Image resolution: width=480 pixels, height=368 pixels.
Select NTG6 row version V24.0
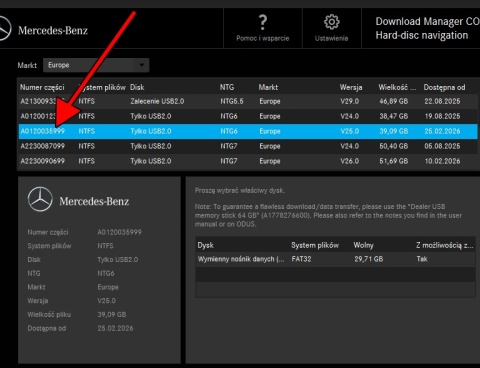248,116
